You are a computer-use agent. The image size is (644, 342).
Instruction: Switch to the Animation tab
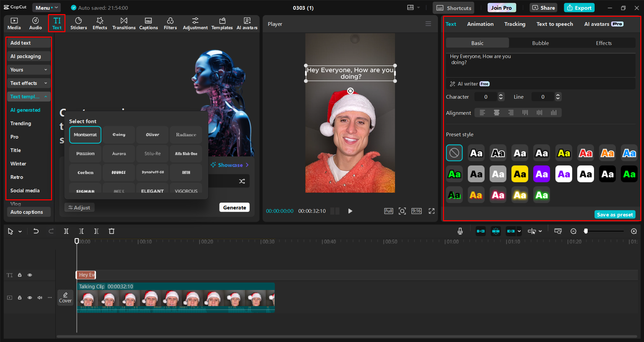click(x=480, y=24)
